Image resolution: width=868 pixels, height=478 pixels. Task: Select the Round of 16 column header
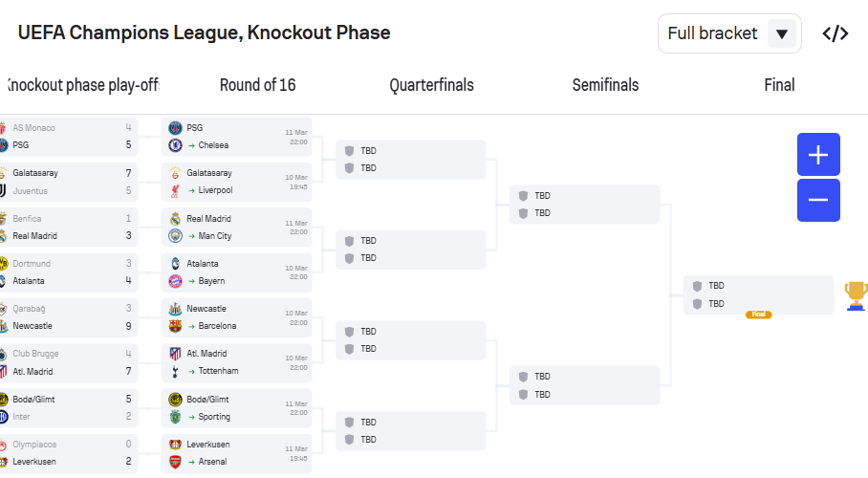coord(257,85)
